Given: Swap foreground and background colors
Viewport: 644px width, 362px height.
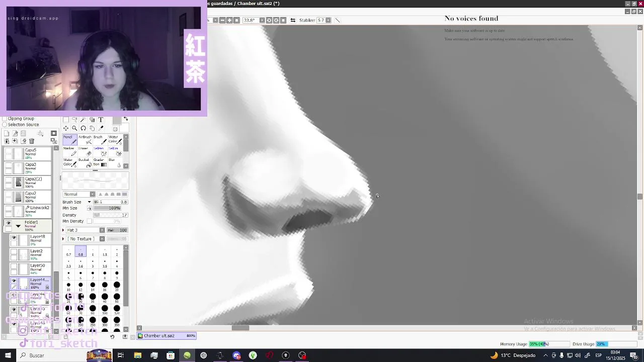Looking at the screenshot, I should [126, 119].
